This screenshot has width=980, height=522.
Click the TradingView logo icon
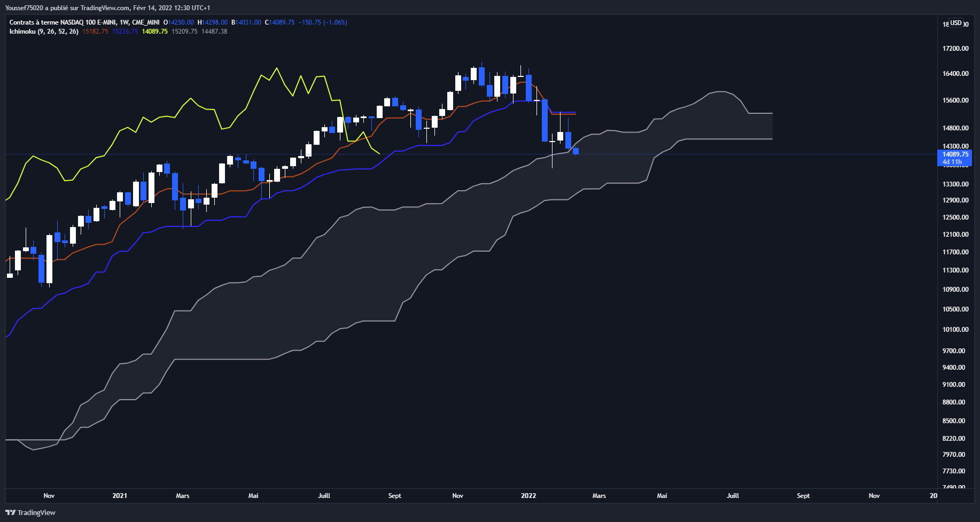(10, 512)
